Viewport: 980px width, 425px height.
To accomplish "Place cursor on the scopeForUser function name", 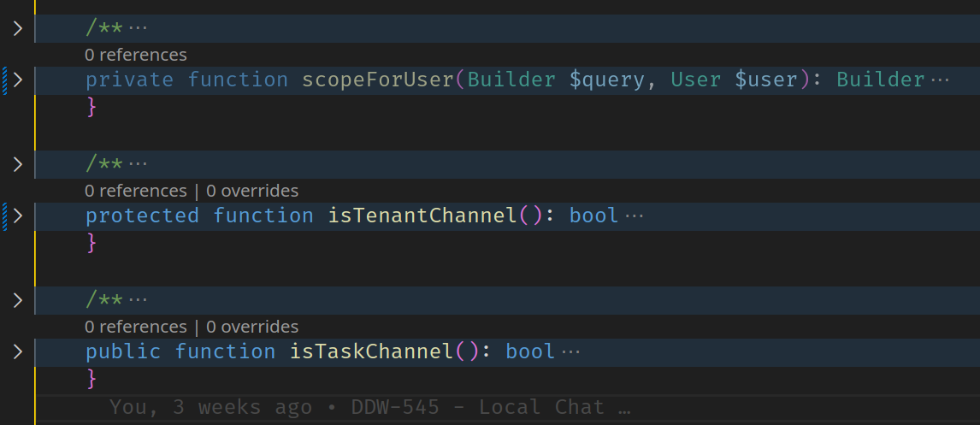I will coord(377,80).
